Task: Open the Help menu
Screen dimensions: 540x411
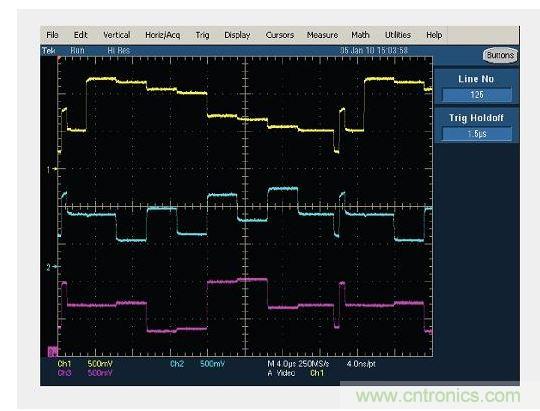Action: (434, 35)
